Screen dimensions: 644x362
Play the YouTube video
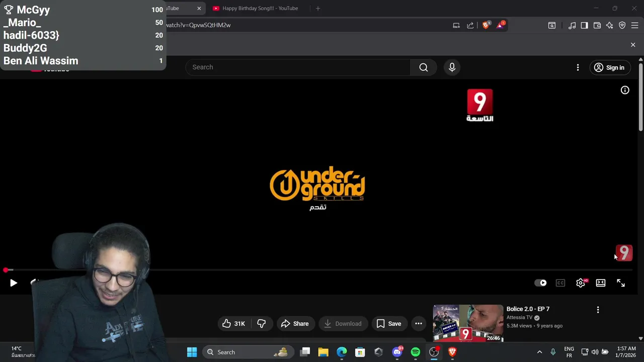(14, 283)
